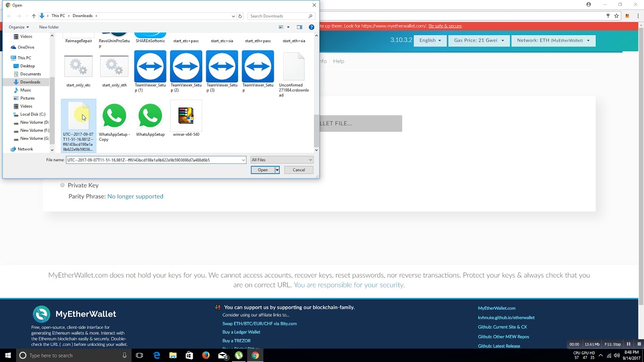Click 'You are responsible for your security' link
644x362 pixels.
click(x=349, y=285)
